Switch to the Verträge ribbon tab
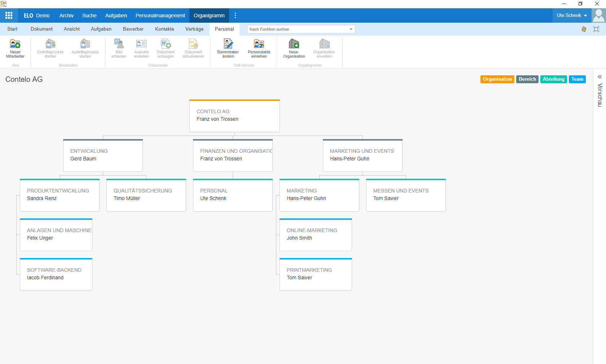 [x=194, y=29]
